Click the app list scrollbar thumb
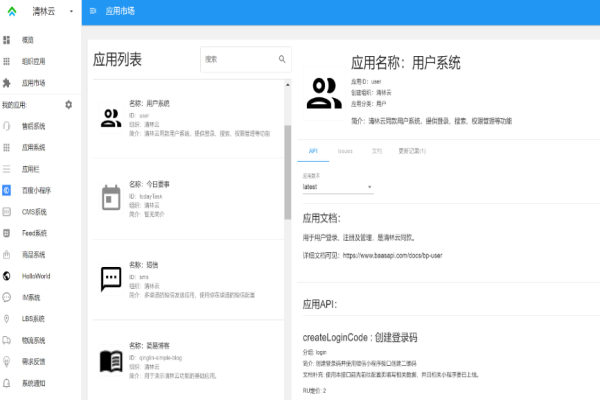The height and width of the screenshot is (400, 600). [x=287, y=172]
